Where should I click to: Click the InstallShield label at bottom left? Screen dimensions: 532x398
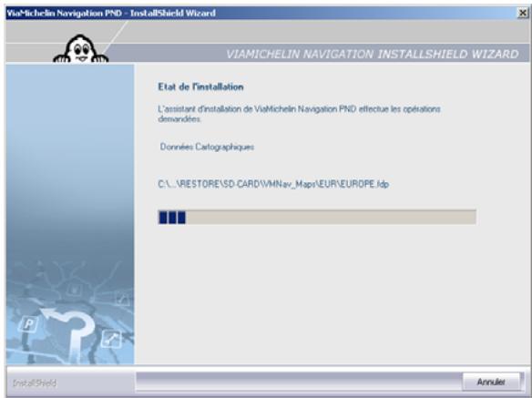(x=35, y=383)
